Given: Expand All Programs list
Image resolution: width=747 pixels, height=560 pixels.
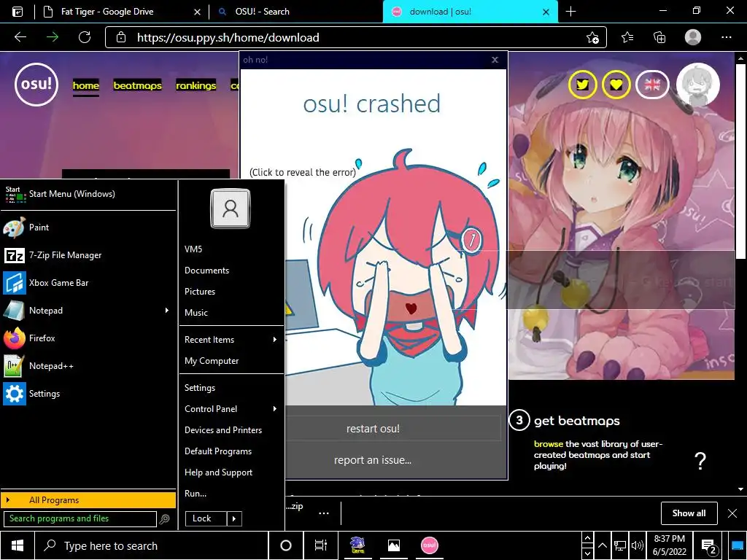Looking at the screenshot, I should coord(88,500).
